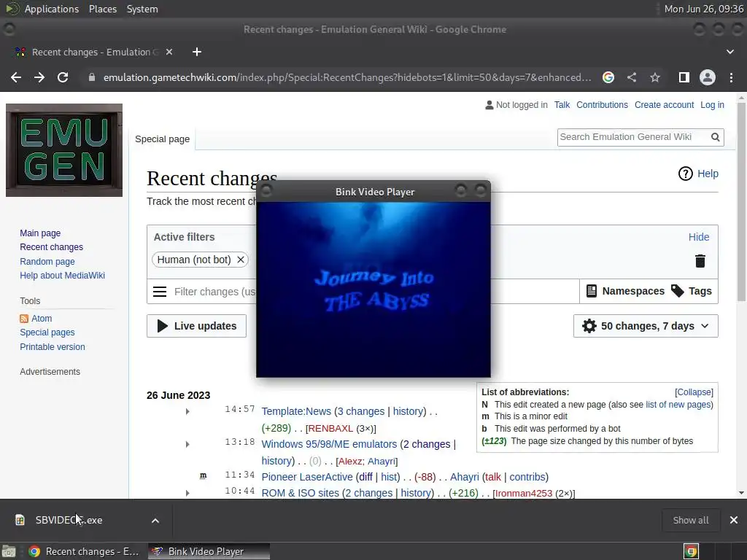Screen dimensions: 747x560
Task: Open the Random page link
Action: (47, 262)
